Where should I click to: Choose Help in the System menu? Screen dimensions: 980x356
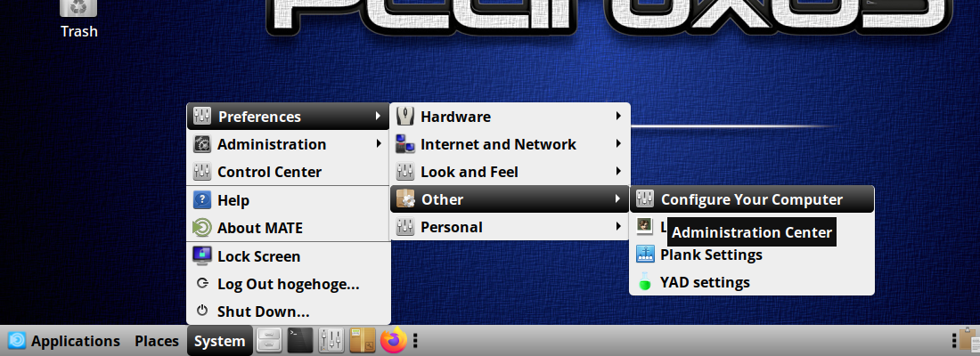tap(288, 200)
